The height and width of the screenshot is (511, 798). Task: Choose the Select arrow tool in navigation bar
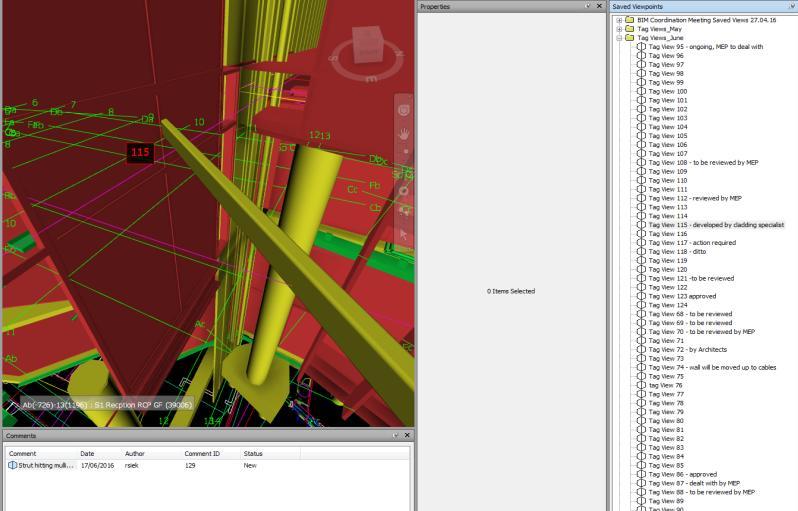coord(404,235)
